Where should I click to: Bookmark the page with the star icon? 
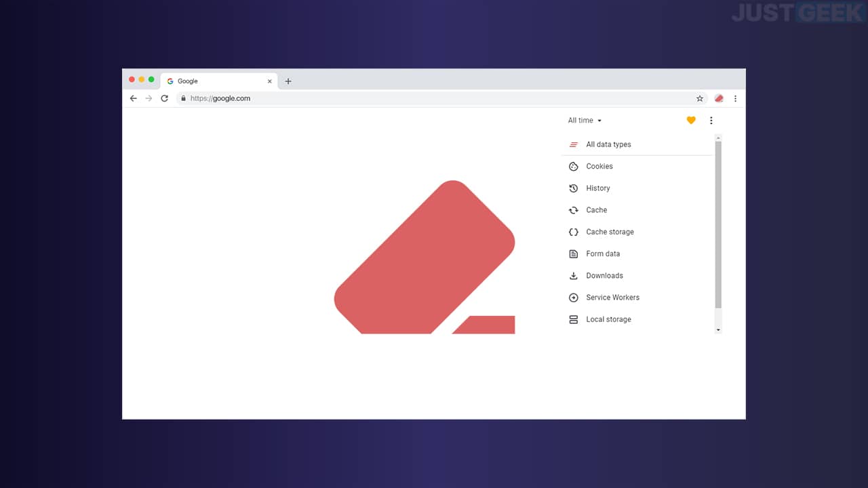click(x=700, y=98)
